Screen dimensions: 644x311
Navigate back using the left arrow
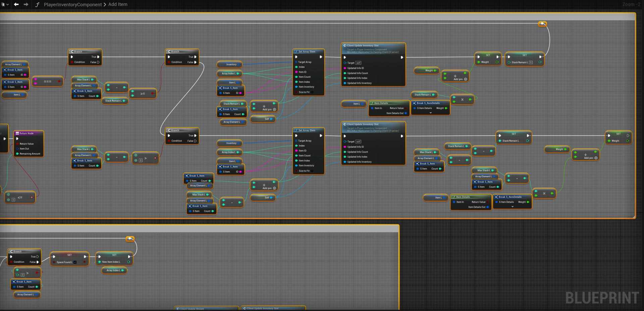[x=16, y=5]
